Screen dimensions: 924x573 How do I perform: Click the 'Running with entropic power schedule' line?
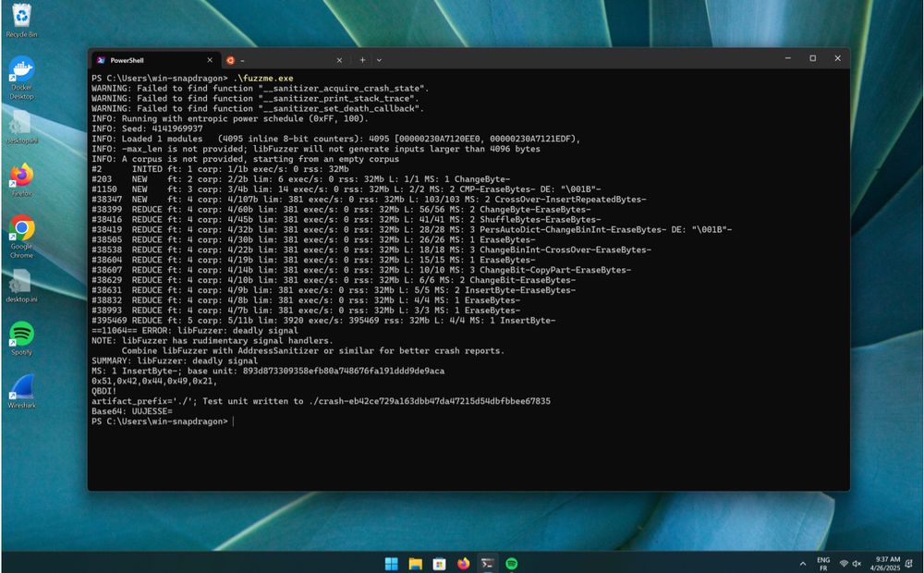coord(230,118)
